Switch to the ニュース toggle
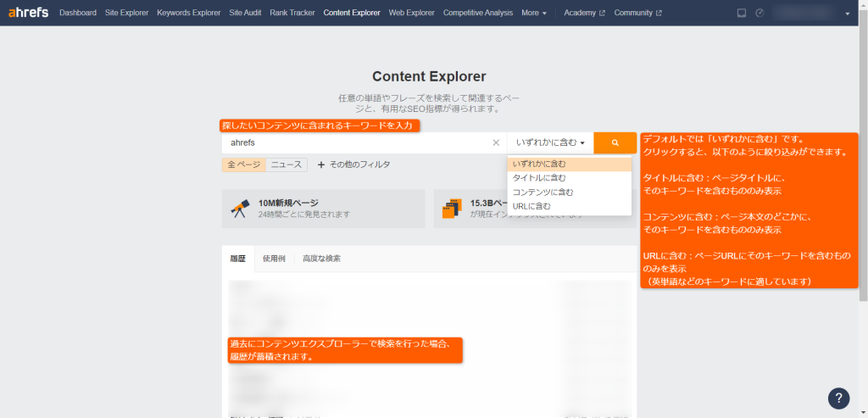 tap(287, 164)
